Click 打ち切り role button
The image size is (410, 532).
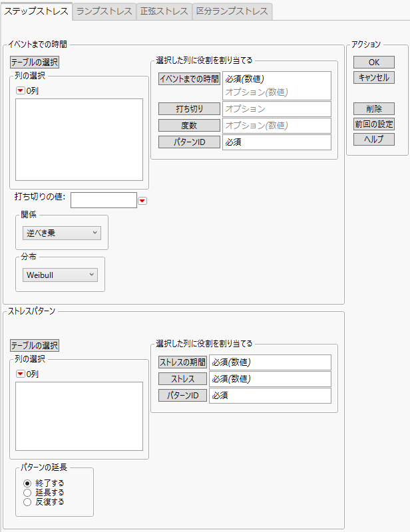tap(189, 109)
